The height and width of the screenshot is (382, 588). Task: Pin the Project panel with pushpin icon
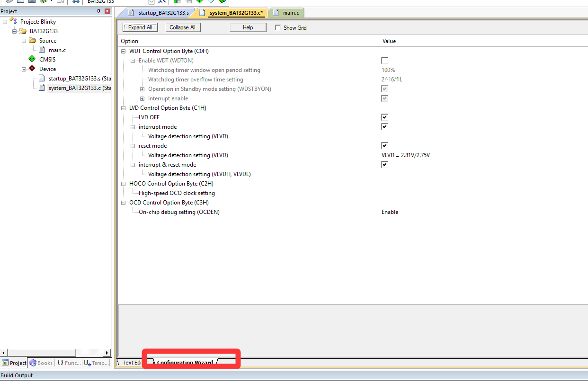98,11
